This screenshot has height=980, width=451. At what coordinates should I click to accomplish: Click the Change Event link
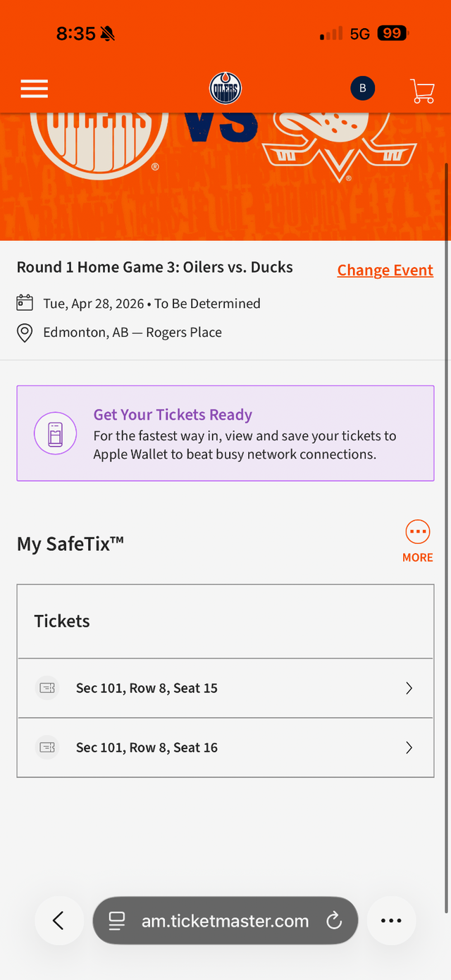pyautogui.click(x=385, y=271)
